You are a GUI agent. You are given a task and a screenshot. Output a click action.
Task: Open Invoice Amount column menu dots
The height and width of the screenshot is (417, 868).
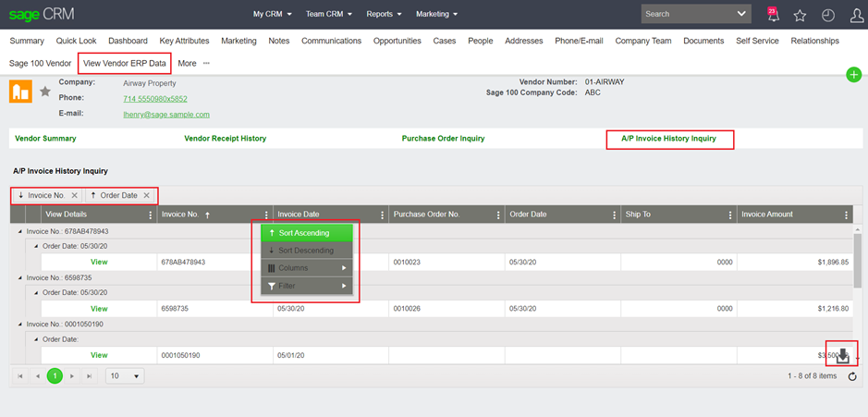click(846, 215)
